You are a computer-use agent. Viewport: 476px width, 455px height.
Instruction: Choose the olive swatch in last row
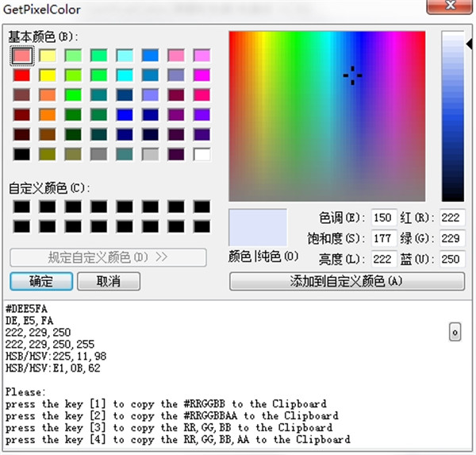(x=48, y=154)
